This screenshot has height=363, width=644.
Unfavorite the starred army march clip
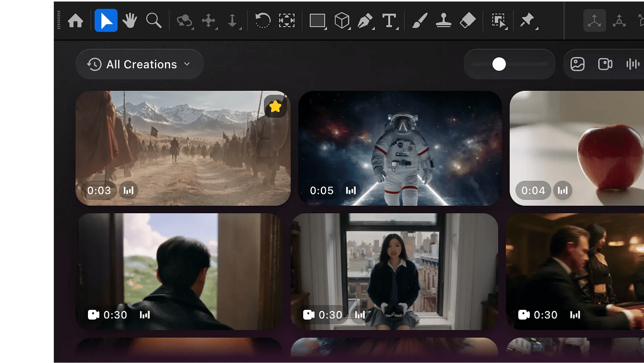point(275,106)
